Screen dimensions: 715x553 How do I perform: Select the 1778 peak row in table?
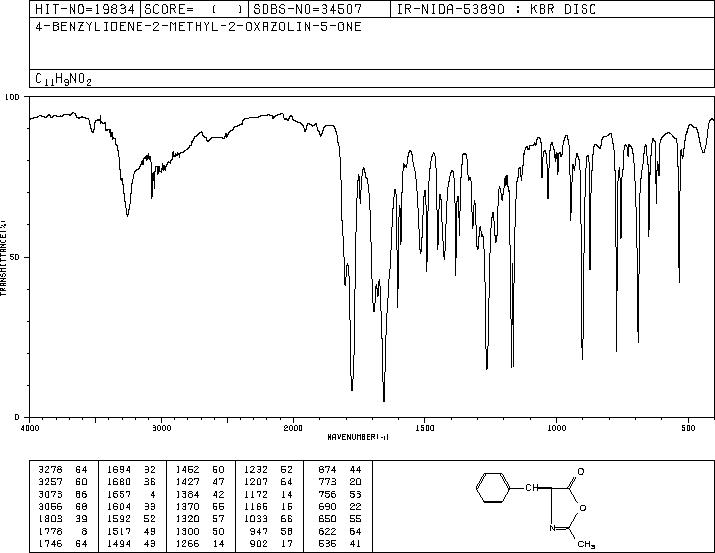coord(63,532)
